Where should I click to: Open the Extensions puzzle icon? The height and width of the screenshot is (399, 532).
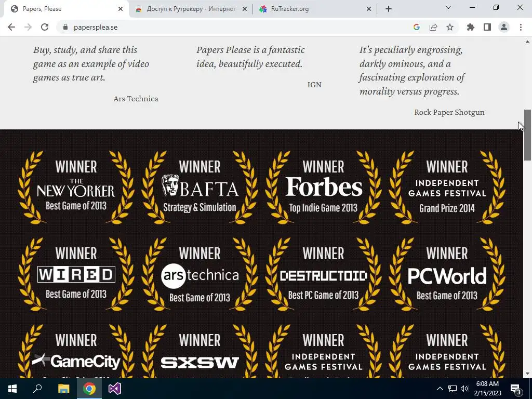[x=471, y=27]
